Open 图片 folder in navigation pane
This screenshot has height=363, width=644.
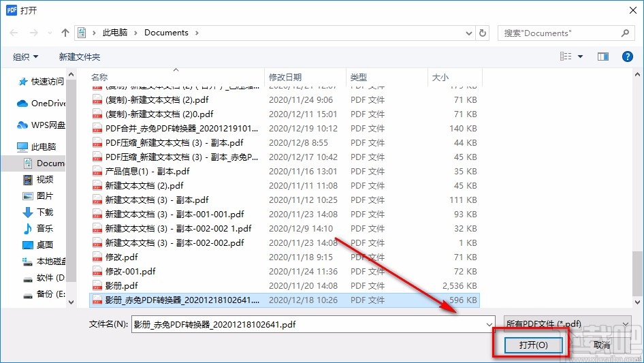38,195
